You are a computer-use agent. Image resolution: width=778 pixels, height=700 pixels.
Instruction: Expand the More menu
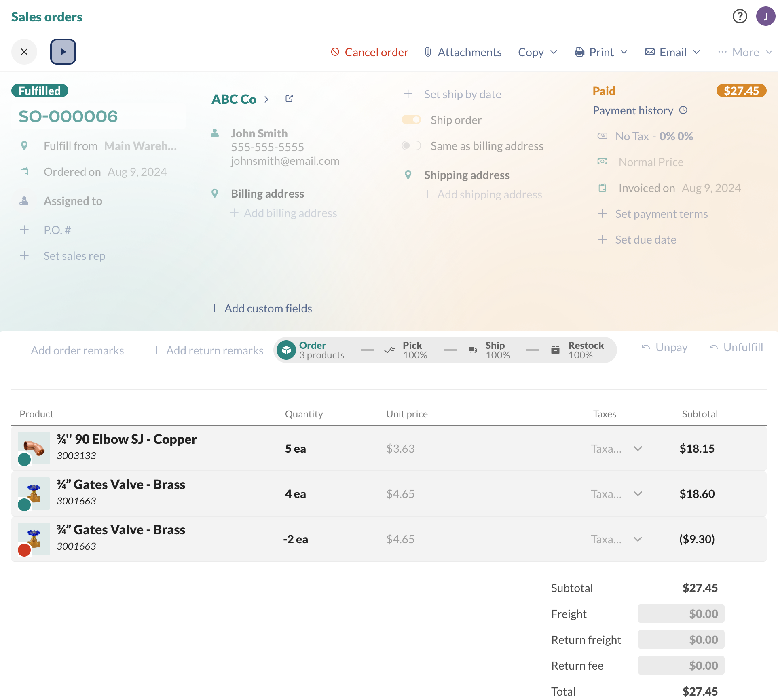point(745,52)
